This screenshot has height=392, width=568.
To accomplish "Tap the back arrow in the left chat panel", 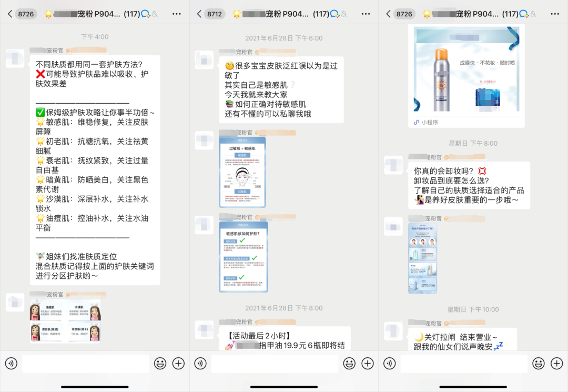I will (9, 14).
